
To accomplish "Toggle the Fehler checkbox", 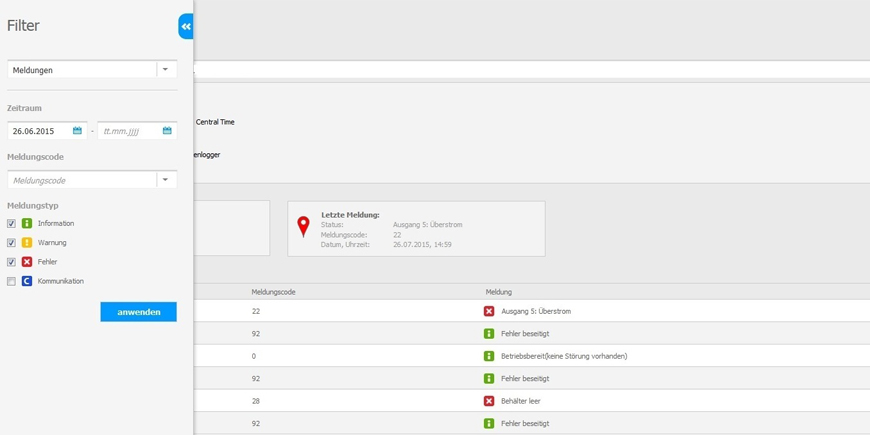I will pos(11,262).
